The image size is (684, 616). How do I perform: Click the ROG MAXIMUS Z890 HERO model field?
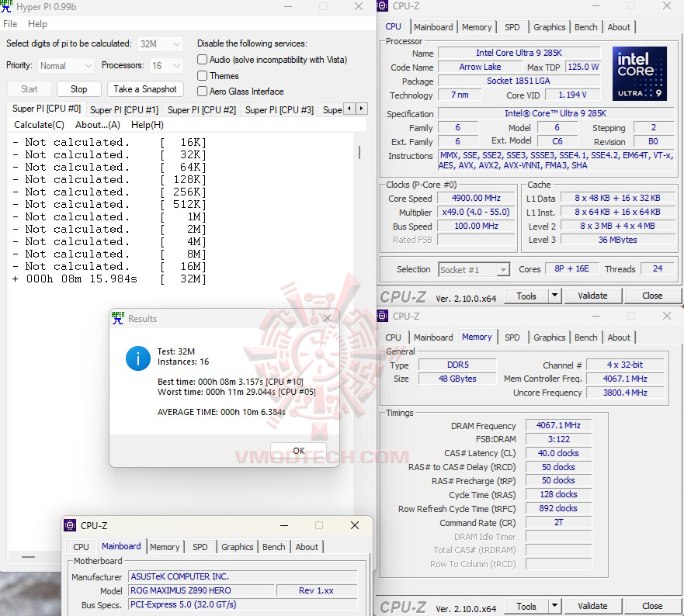202,590
